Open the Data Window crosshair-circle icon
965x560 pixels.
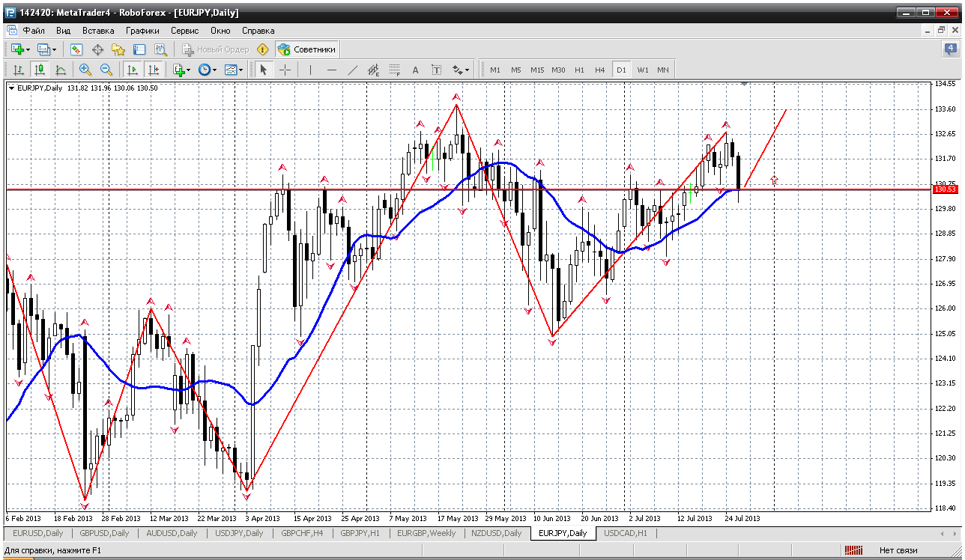point(97,49)
